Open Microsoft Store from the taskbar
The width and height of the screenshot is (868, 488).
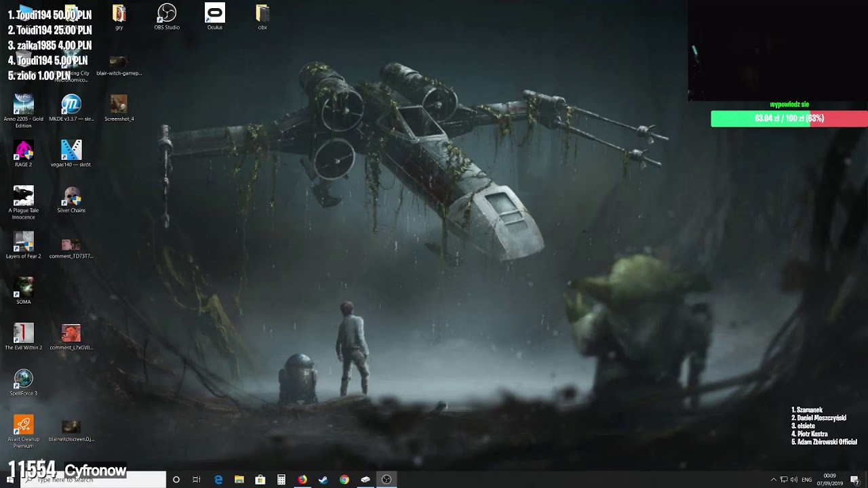click(260, 479)
